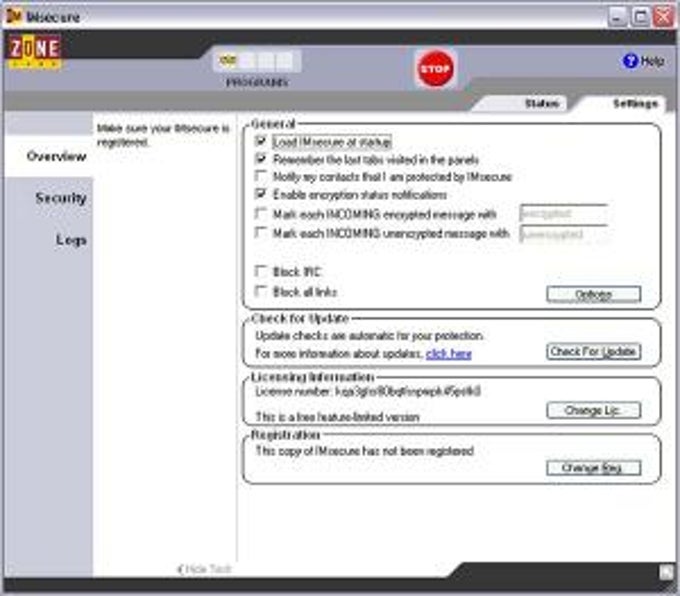Image resolution: width=680 pixels, height=596 pixels.
Task: Follow the click here updates link
Action: (x=448, y=354)
